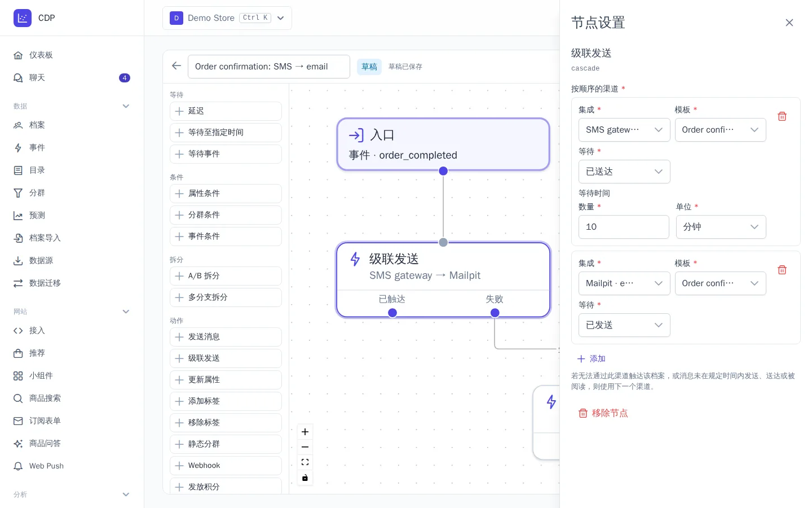Click the 数据源 download icon
Screen dimensions: 812x508
tap(18, 261)
